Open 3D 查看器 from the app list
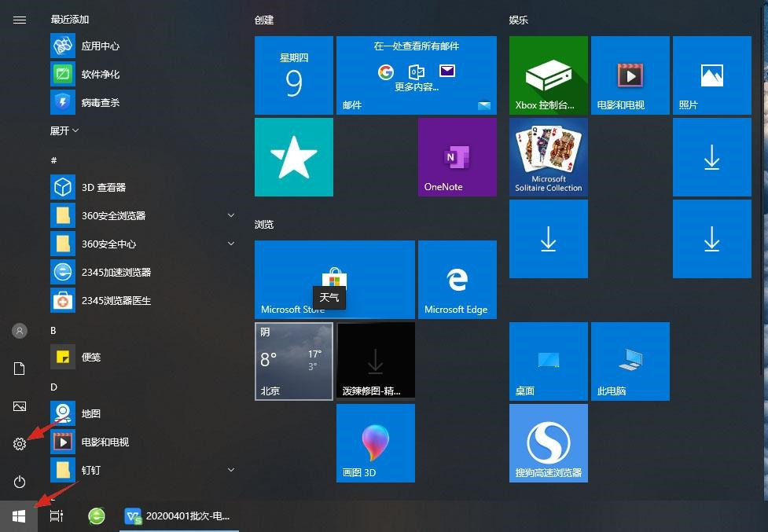 pos(104,187)
